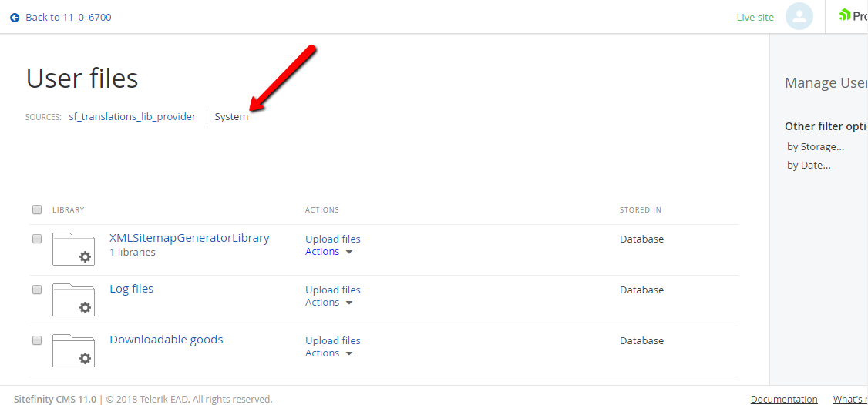Image resolution: width=868 pixels, height=405 pixels.
Task: Open the Log files folder icon
Action: click(74, 300)
